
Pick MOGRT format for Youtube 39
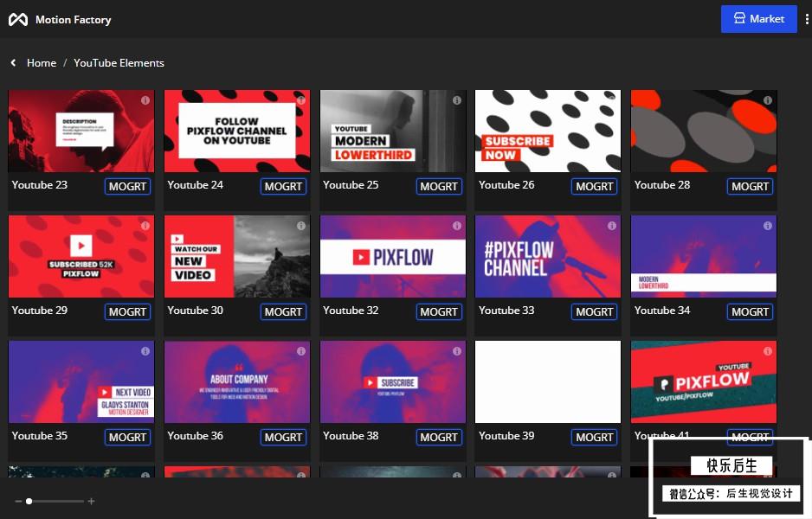tap(595, 437)
